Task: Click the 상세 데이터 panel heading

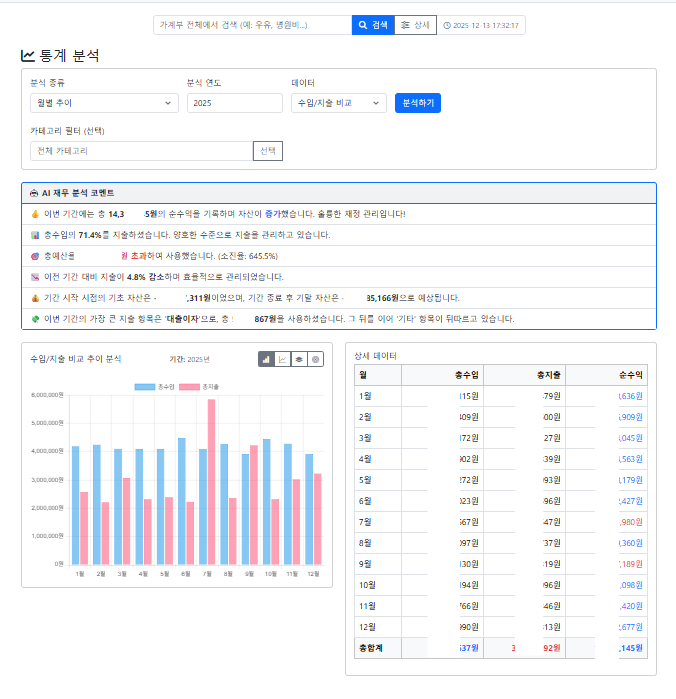Action: pyautogui.click(x=375, y=356)
